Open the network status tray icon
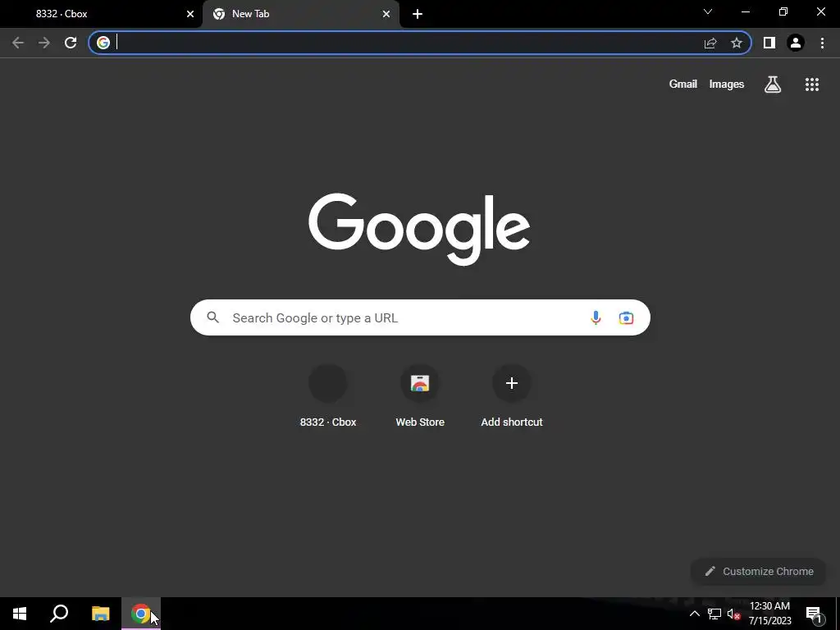 [714, 614]
